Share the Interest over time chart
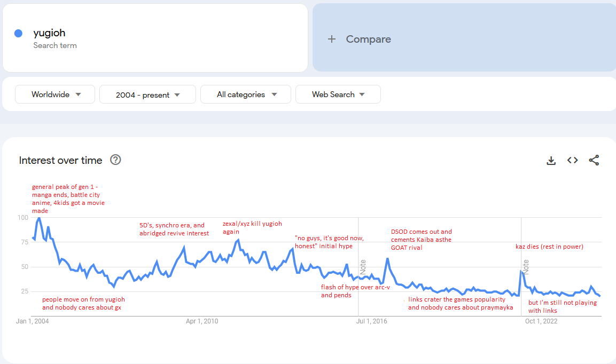The image size is (616, 364). click(x=594, y=160)
